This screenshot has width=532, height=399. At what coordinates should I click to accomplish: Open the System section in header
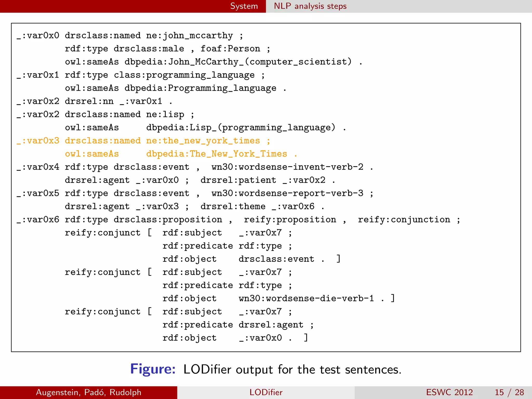244,6
